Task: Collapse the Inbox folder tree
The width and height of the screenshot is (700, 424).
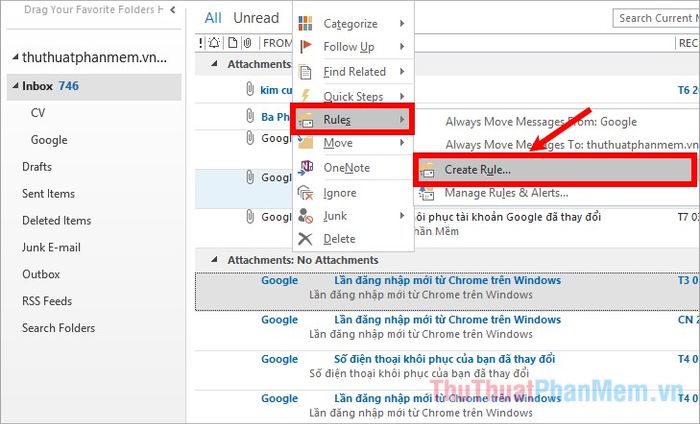Action: pos(16,85)
